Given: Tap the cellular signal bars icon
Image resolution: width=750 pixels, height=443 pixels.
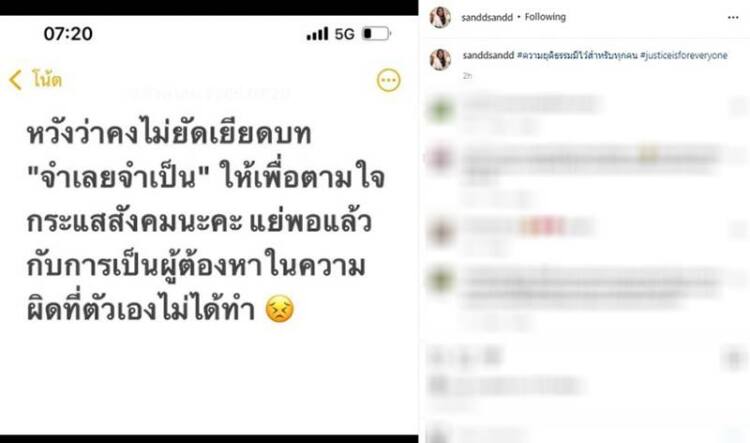Looking at the screenshot, I should [x=317, y=33].
